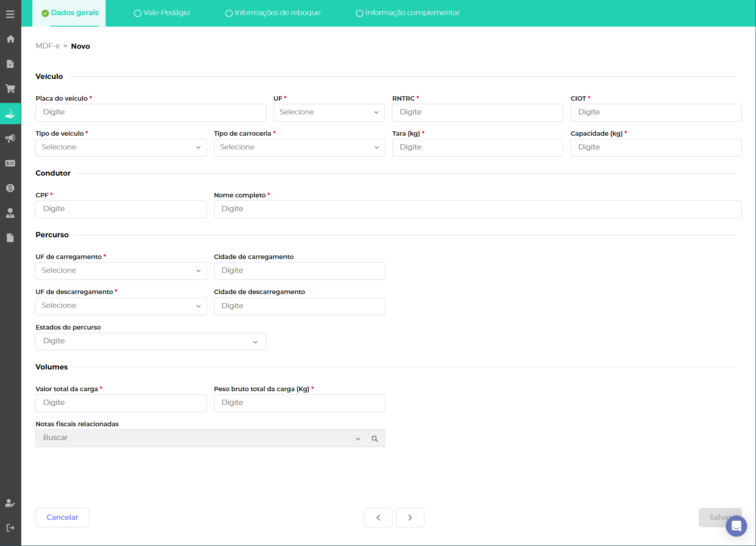Expand the vehicle UF dropdown

coord(329,112)
